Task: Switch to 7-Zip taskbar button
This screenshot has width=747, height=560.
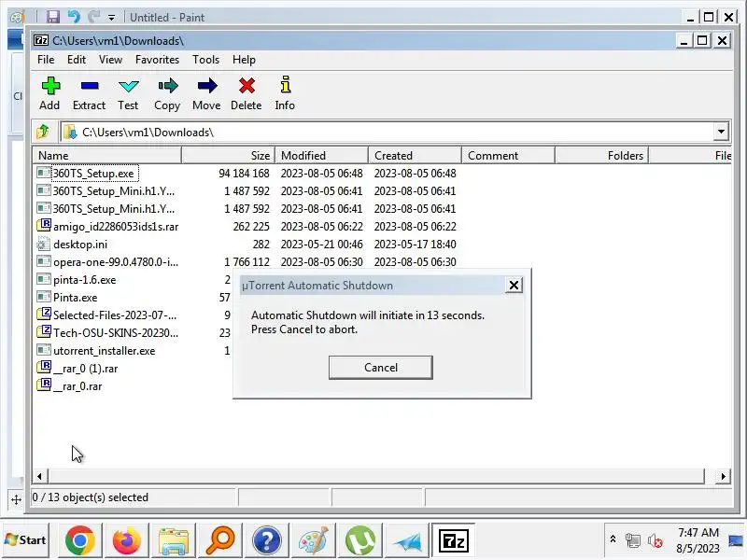Action: (454, 540)
